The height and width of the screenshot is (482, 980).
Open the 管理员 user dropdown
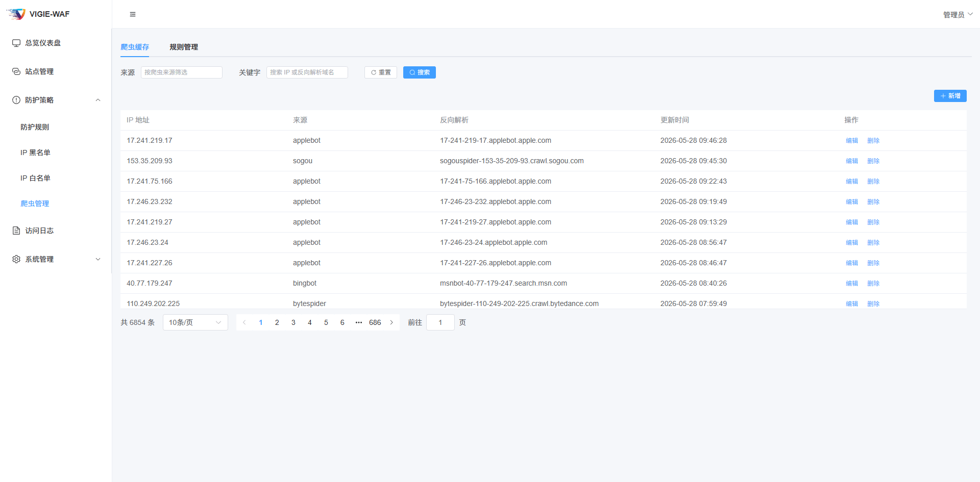[958, 14]
